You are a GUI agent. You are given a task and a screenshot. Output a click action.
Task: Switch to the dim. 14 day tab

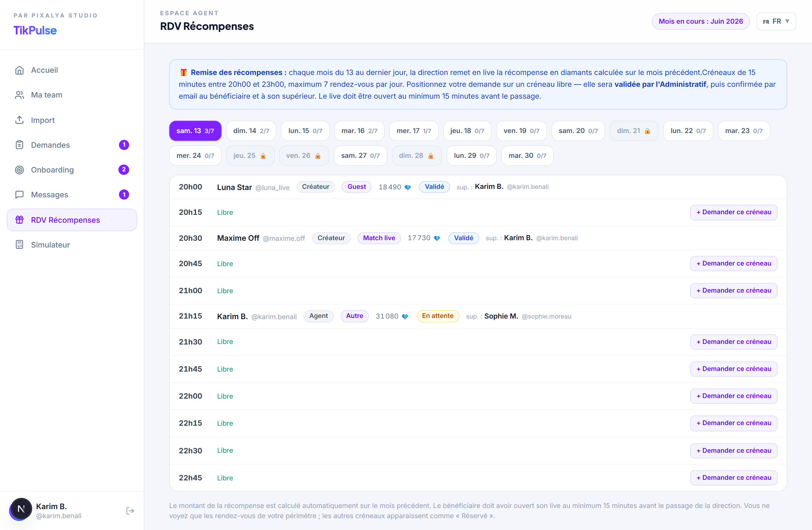[x=251, y=131]
